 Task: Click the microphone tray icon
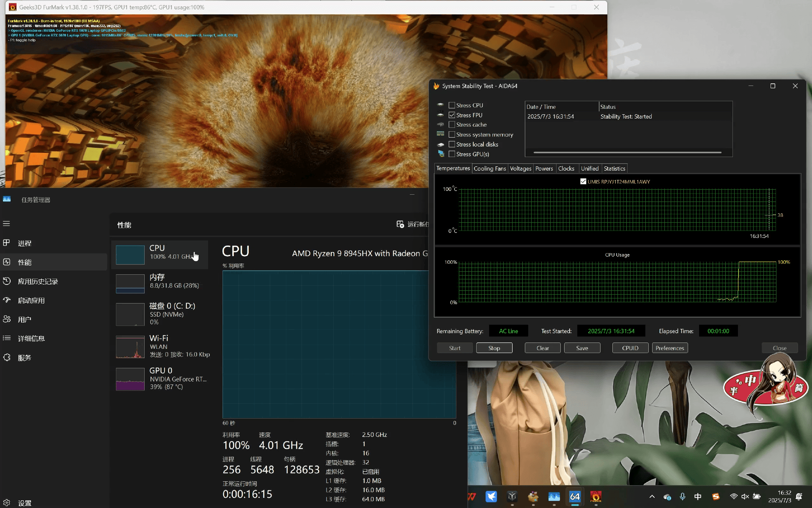(x=683, y=497)
